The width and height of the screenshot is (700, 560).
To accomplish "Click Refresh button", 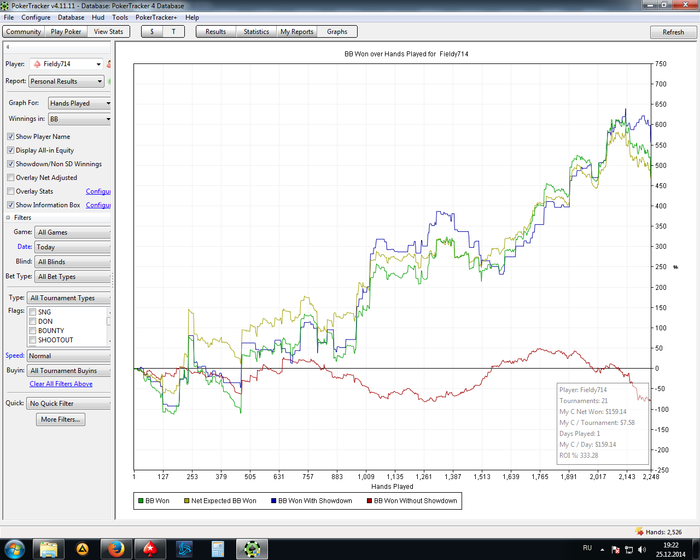I will 673,32.
